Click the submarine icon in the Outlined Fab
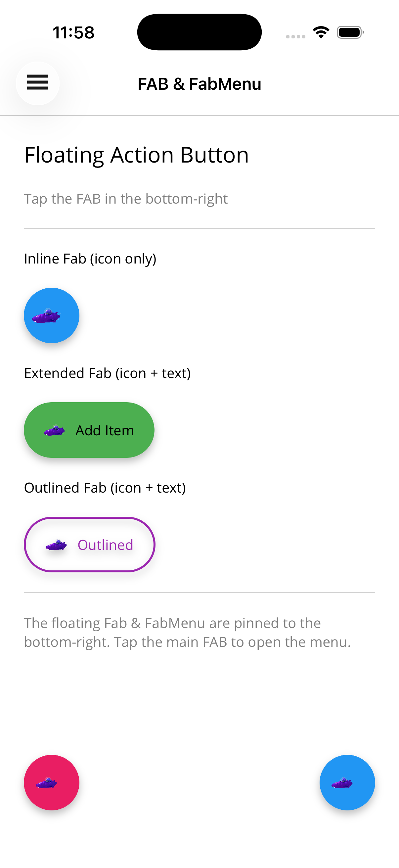 click(x=56, y=544)
